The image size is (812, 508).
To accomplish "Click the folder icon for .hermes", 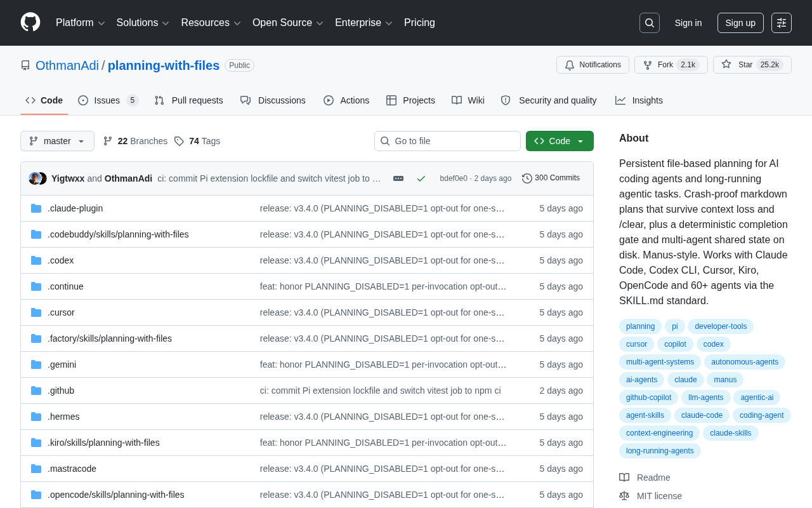I will [36, 417].
